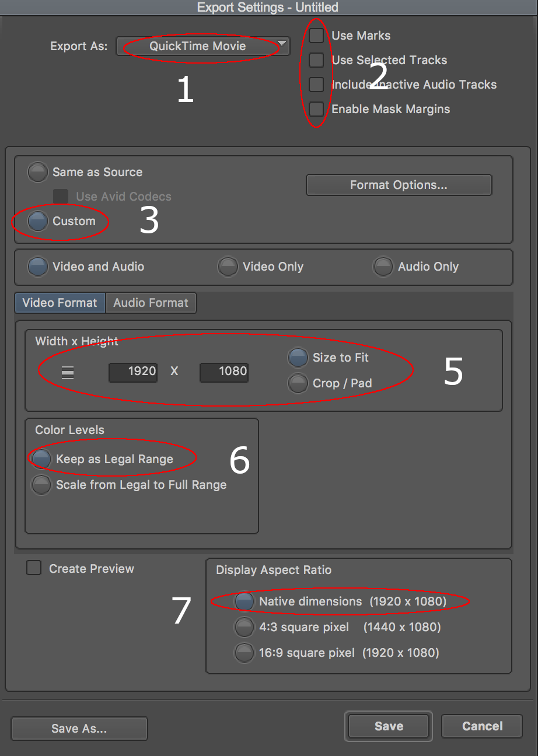Screen dimensions: 538x756
Task: Open the Export As QuickTime Movie dropdown
Action: [x=202, y=46]
